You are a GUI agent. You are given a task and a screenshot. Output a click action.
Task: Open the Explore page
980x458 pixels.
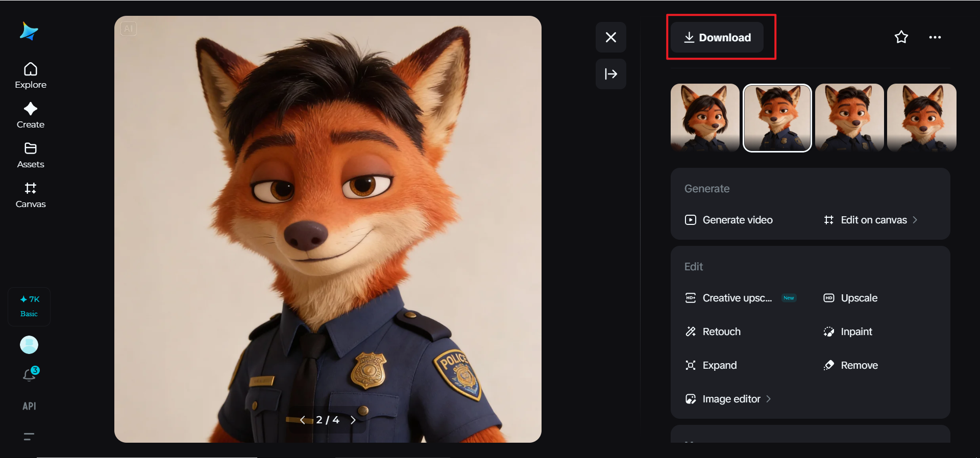pyautogui.click(x=31, y=75)
